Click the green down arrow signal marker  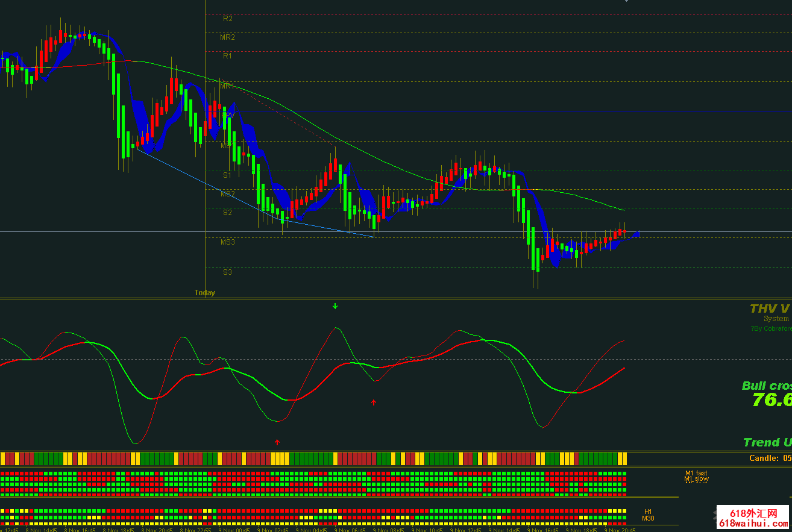coord(335,306)
